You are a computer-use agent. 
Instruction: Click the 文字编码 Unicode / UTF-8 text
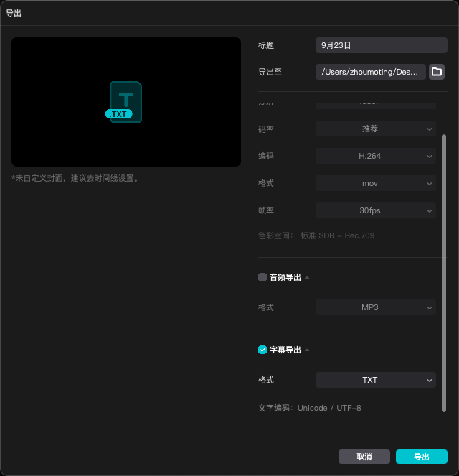coord(310,408)
